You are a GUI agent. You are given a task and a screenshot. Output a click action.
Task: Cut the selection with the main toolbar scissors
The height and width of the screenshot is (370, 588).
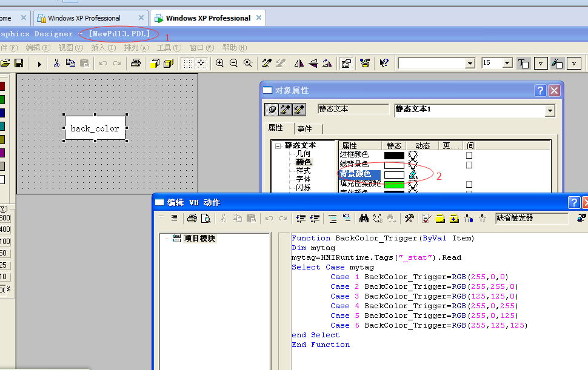click(56, 63)
